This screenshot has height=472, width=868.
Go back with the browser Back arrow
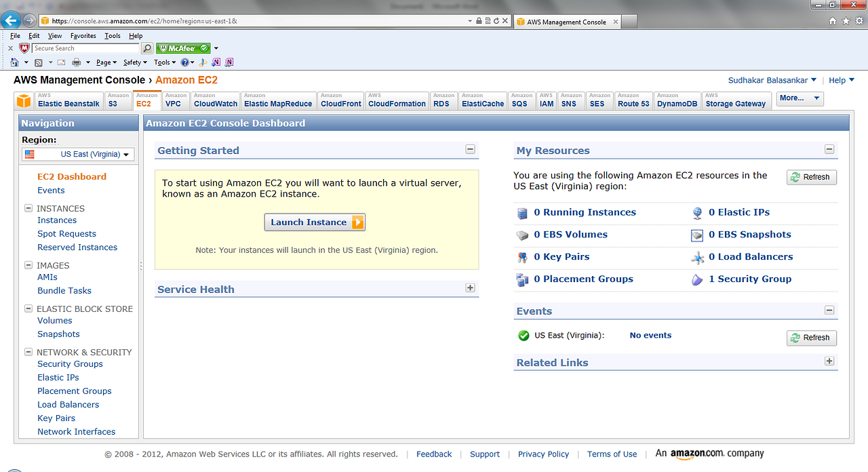click(x=10, y=20)
